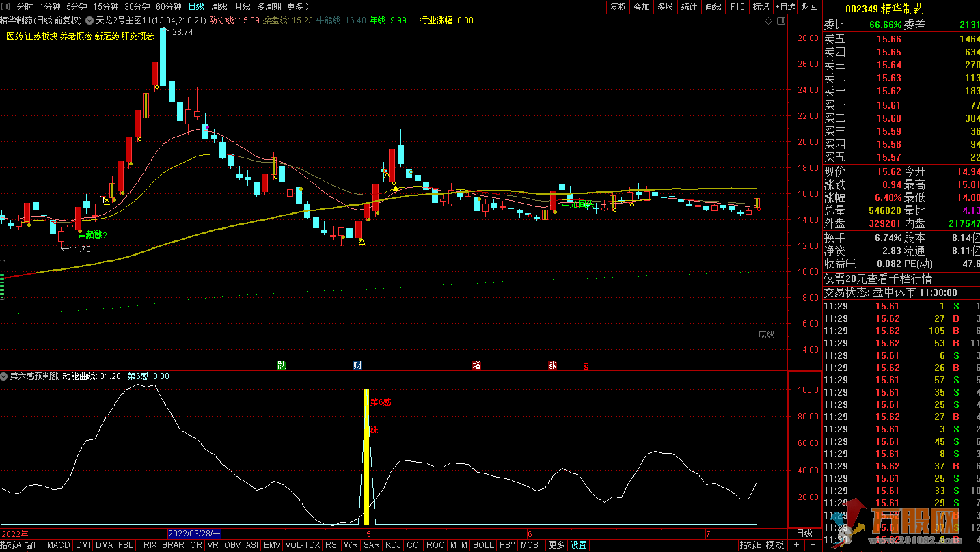
Task: Toggle the side panel icon beside the diamond
Action: 781,21
